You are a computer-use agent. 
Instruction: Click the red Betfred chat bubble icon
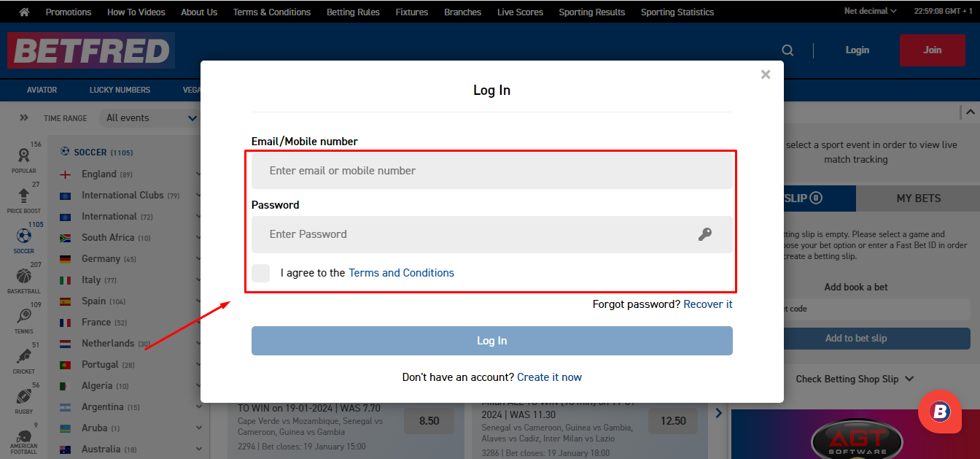(x=940, y=412)
